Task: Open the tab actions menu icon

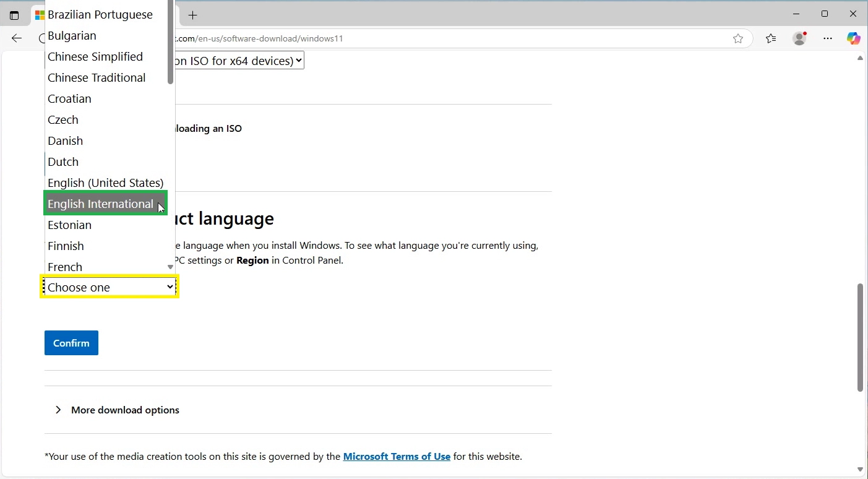Action: [14, 15]
